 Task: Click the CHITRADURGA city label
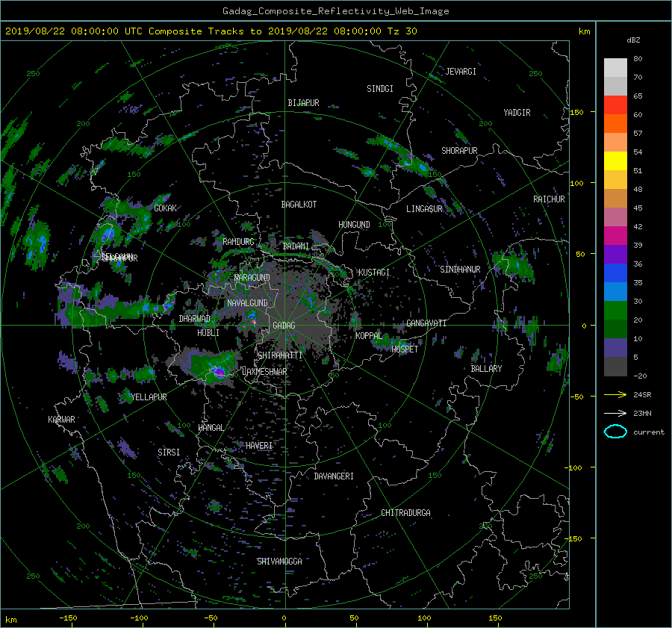[x=405, y=513]
